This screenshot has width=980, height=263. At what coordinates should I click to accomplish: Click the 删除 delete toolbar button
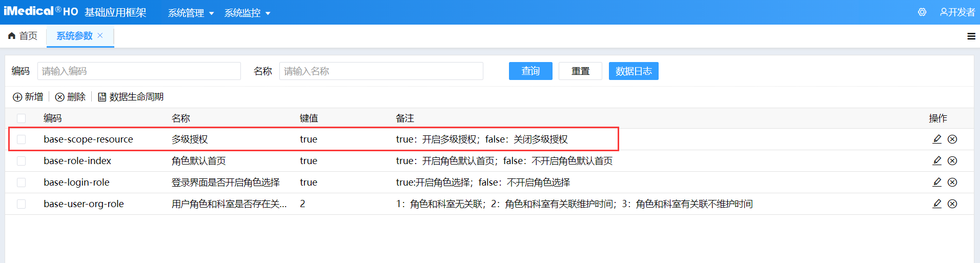pyautogui.click(x=70, y=97)
